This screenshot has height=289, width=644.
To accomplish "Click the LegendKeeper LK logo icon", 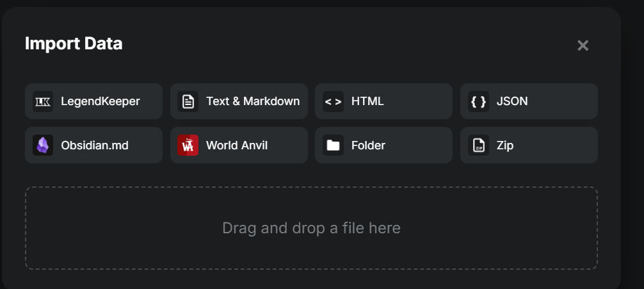I will coord(43,101).
